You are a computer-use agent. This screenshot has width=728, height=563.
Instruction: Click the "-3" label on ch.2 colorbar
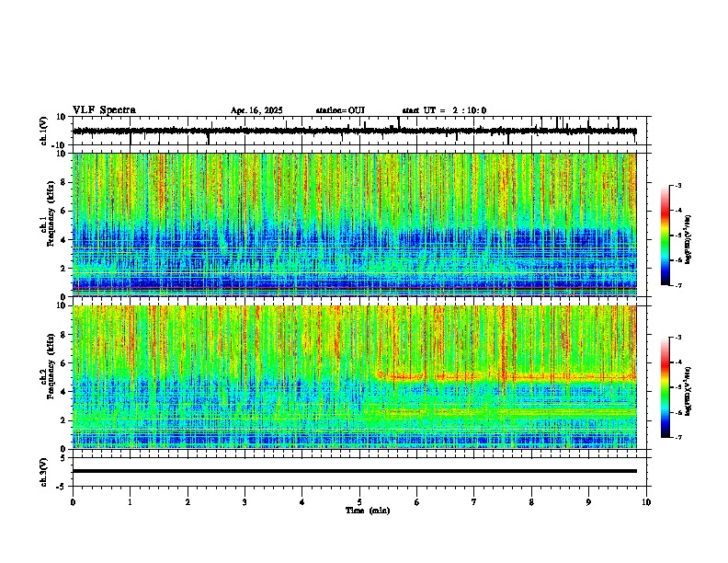coord(677,338)
